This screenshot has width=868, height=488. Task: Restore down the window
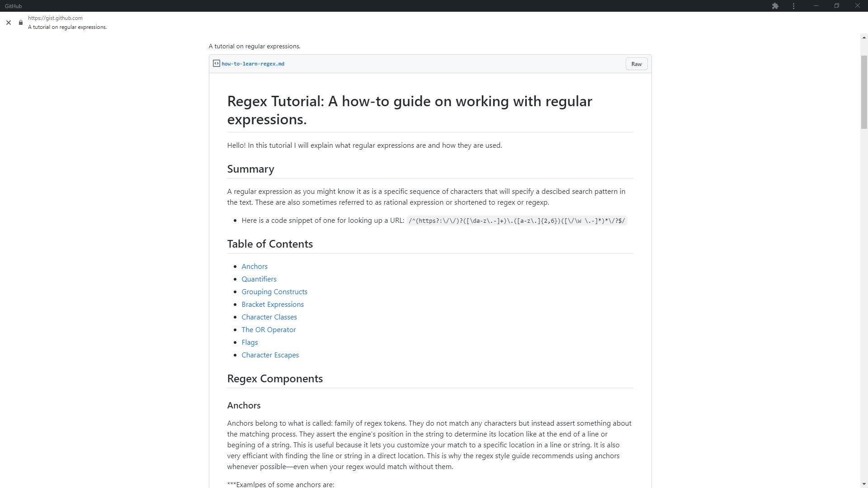point(837,6)
